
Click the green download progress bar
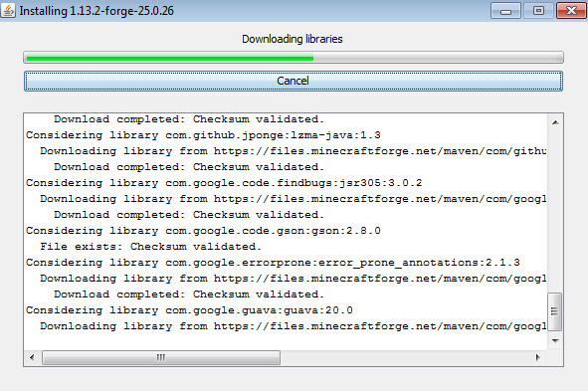tap(294, 58)
